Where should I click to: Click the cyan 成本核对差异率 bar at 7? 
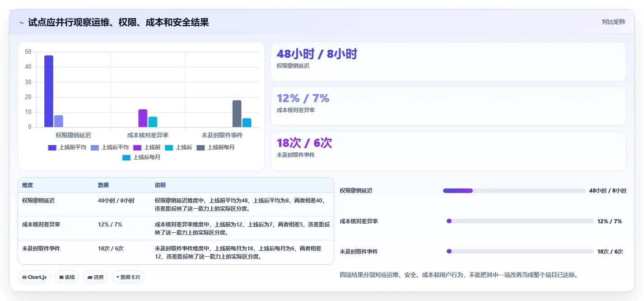(x=153, y=122)
